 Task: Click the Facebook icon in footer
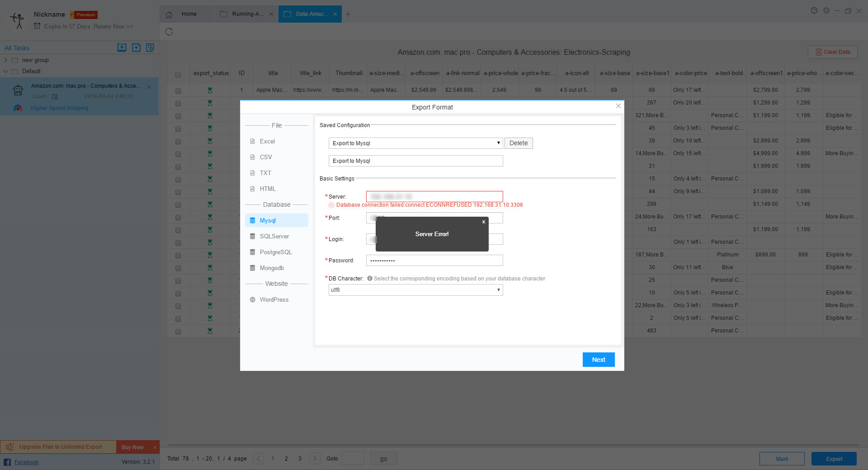pos(7,462)
